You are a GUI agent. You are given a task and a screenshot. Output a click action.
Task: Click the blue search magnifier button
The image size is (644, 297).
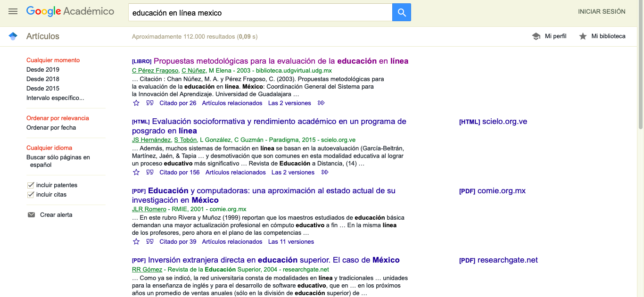coord(401,13)
